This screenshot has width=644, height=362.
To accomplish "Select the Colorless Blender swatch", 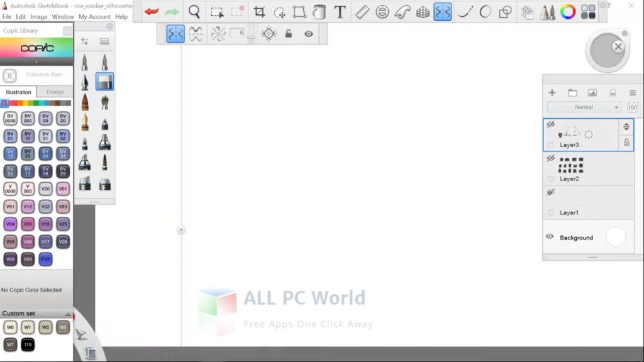I will (9, 75).
